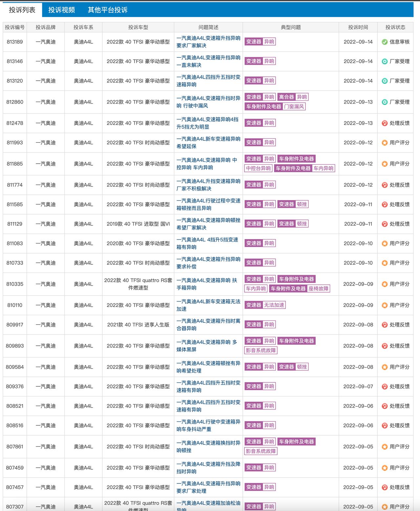
Task: Click the 变速器 顿挫 tag in row 809584
Action: click(x=293, y=367)
